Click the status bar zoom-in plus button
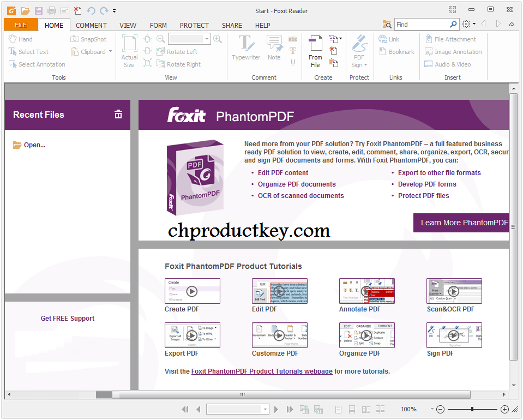 [504, 409]
